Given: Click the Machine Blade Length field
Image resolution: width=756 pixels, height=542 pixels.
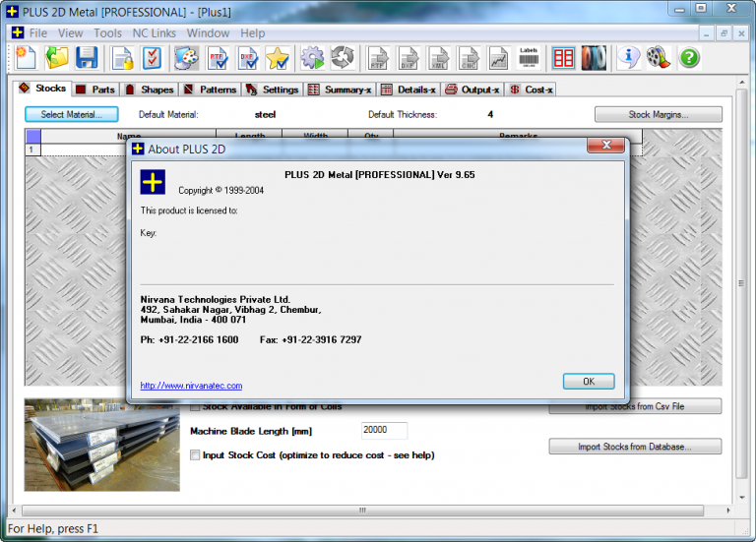Looking at the screenshot, I should [x=384, y=431].
